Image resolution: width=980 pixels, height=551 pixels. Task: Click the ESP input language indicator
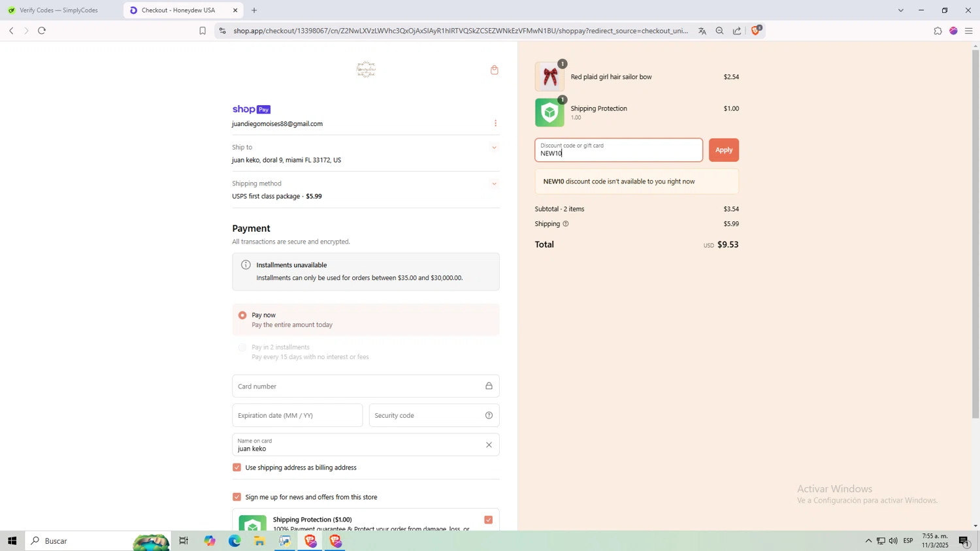(x=908, y=541)
